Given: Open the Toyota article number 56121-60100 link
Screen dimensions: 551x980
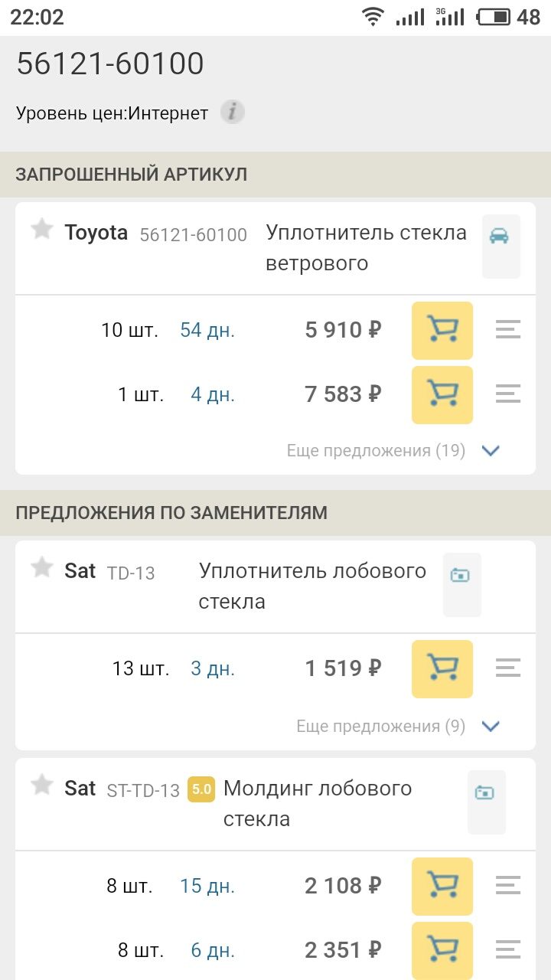Looking at the screenshot, I should click(193, 235).
